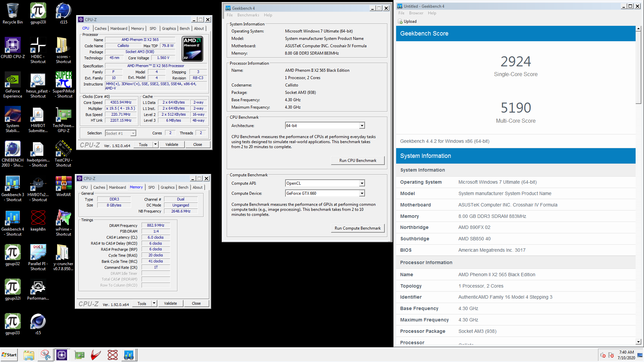
Task: Open the scores shortcut folder
Action: [x=64, y=50]
